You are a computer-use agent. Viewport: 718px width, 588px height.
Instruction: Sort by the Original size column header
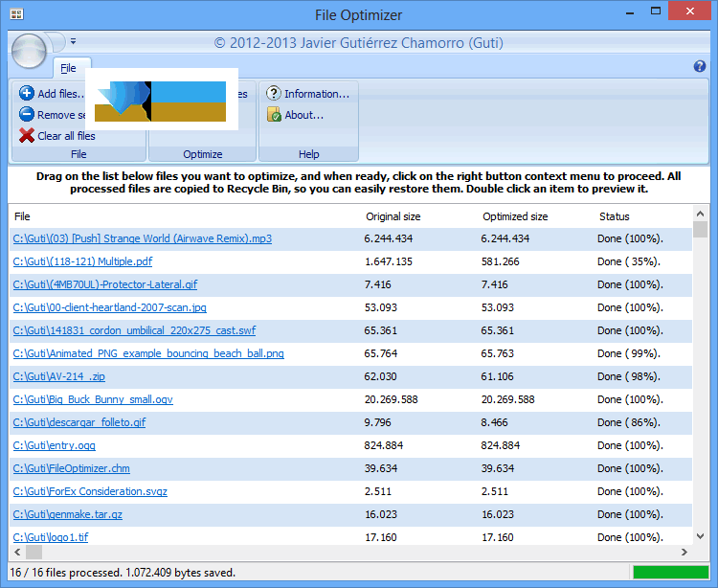pyautogui.click(x=393, y=216)
